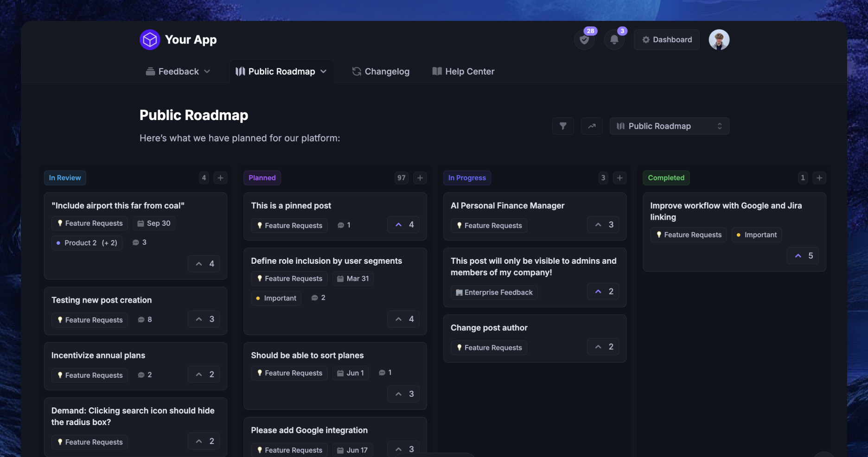Click the Feedback tab's coffee cup icon
Image resolution: width=868 pixels, height=457 pixels.
pyautogui.click(x=150, y=71)
